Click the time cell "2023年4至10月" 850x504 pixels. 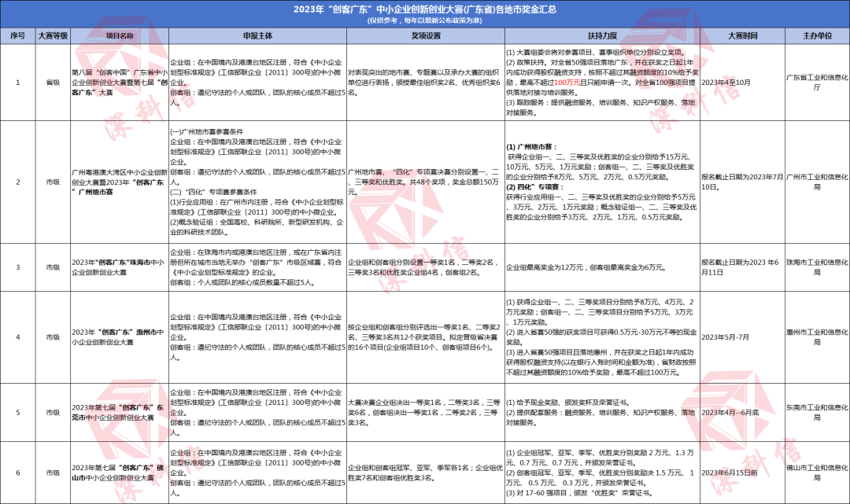(742, 83)
